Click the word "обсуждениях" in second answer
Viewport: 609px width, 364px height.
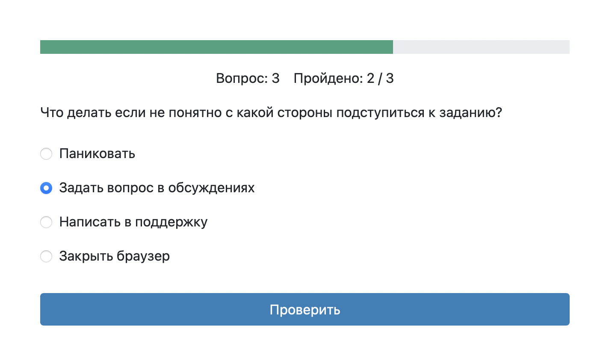coord(211,188)
